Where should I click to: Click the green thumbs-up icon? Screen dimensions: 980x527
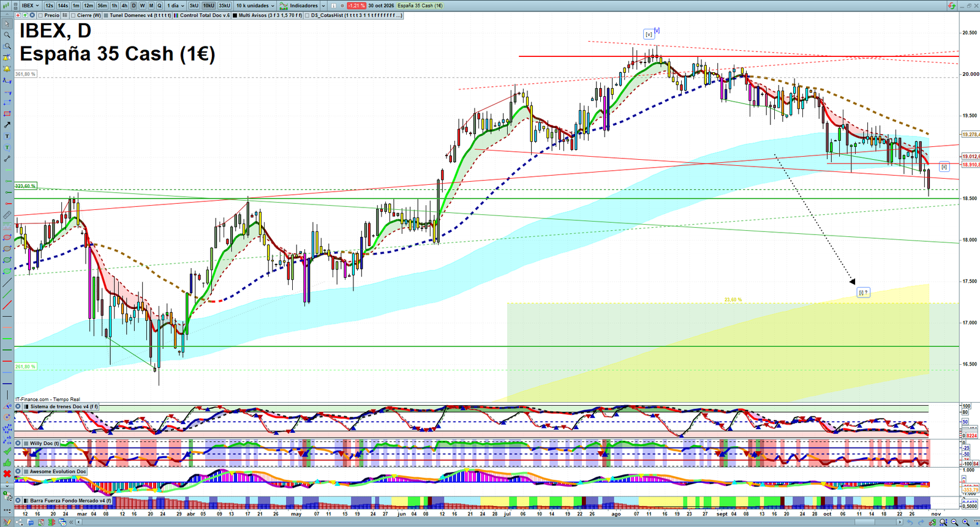coord(7,462)
